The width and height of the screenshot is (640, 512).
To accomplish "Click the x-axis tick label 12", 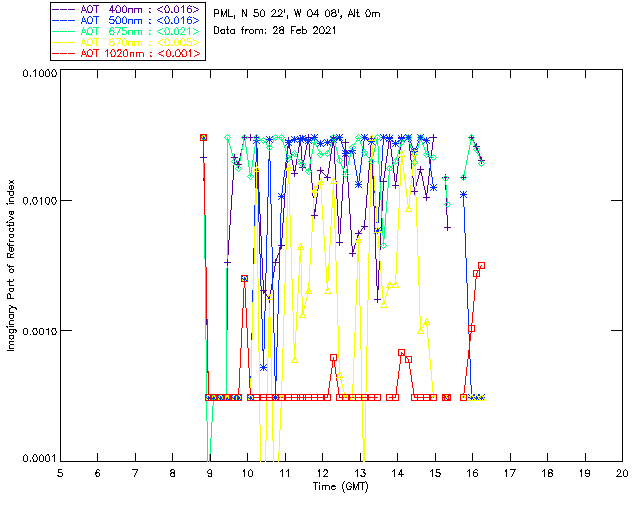I will 322,472.
